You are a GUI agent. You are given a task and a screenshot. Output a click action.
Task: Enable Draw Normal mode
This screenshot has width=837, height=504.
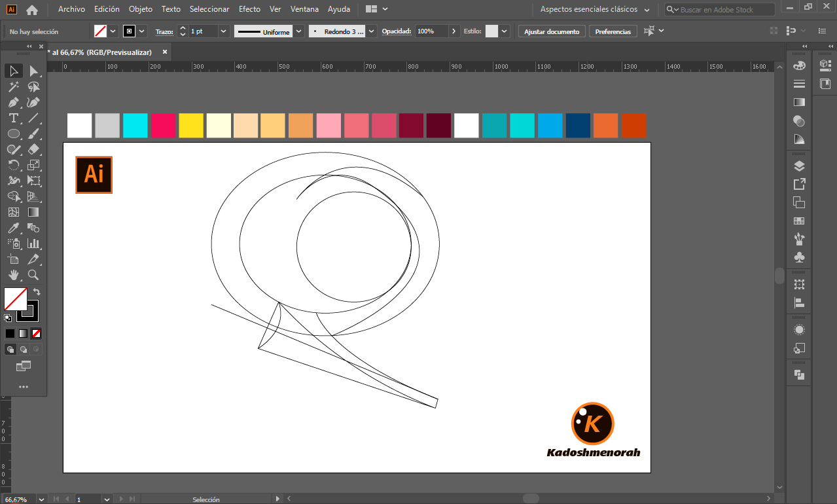point(10,350)
